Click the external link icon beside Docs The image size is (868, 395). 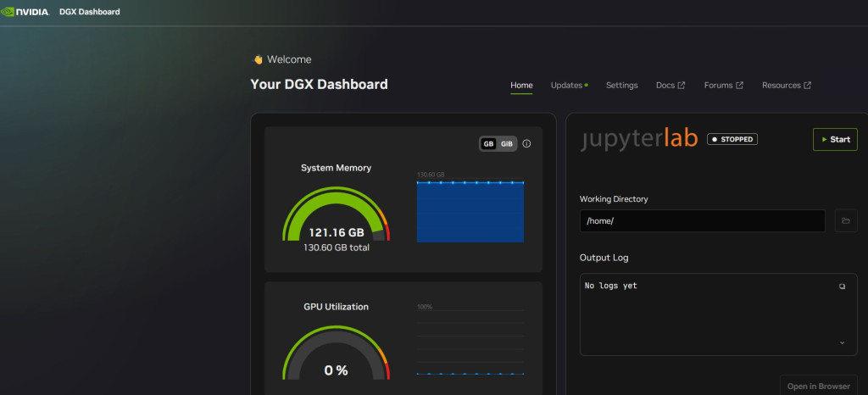click(x=682, y=86)
